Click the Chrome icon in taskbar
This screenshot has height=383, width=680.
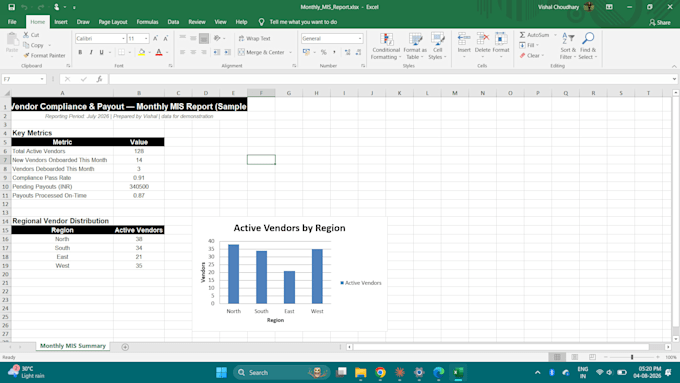coord(380,373)
